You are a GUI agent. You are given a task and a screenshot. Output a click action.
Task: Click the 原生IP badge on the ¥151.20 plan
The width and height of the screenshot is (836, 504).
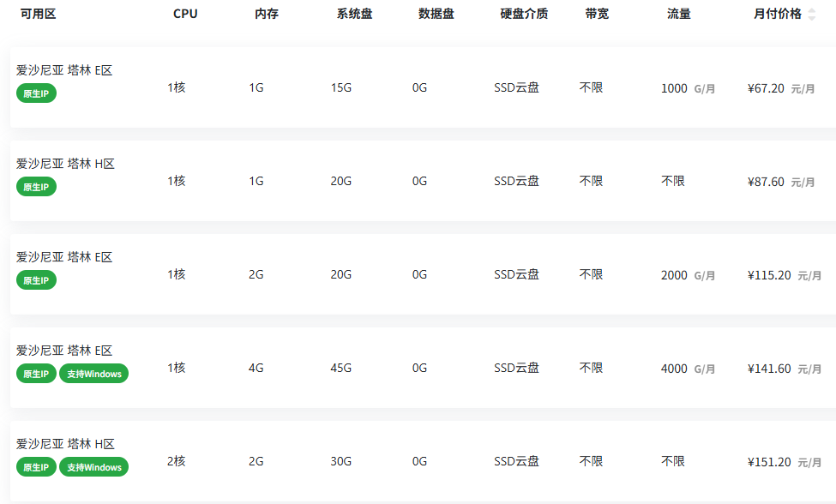point(36,467)
